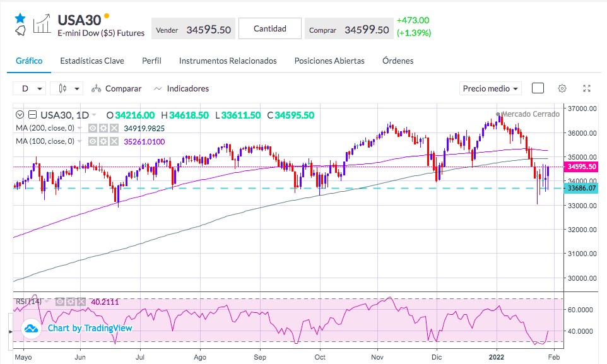Open the Indicadores list
The height and width of the screenshot is (364, 607).
click(x=181, y=89)
